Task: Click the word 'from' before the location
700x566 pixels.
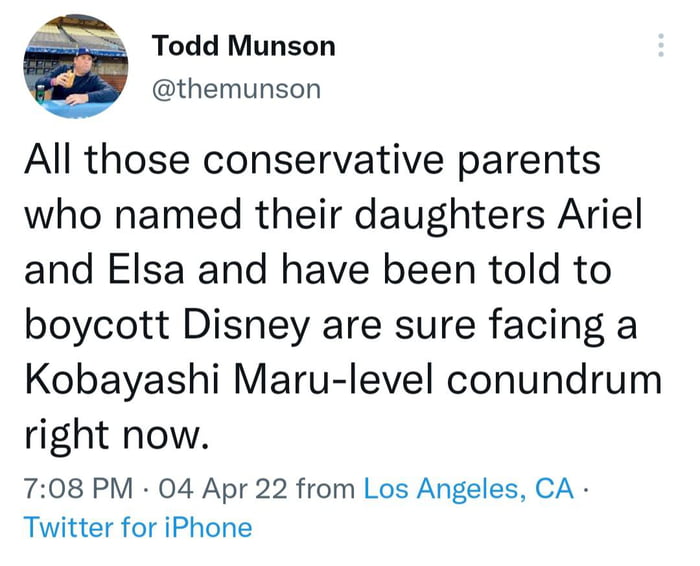Action: point(326,489)
